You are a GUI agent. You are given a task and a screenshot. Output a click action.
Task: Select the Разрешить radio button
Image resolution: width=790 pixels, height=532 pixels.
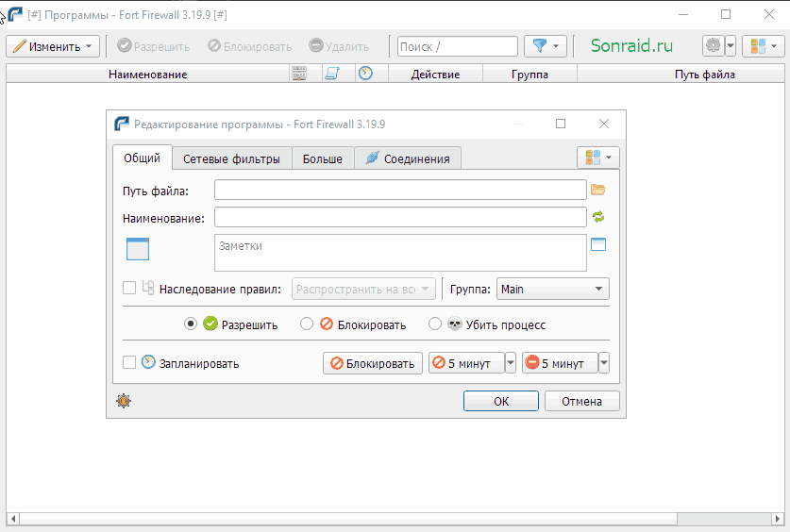click(x=191, y=324)
